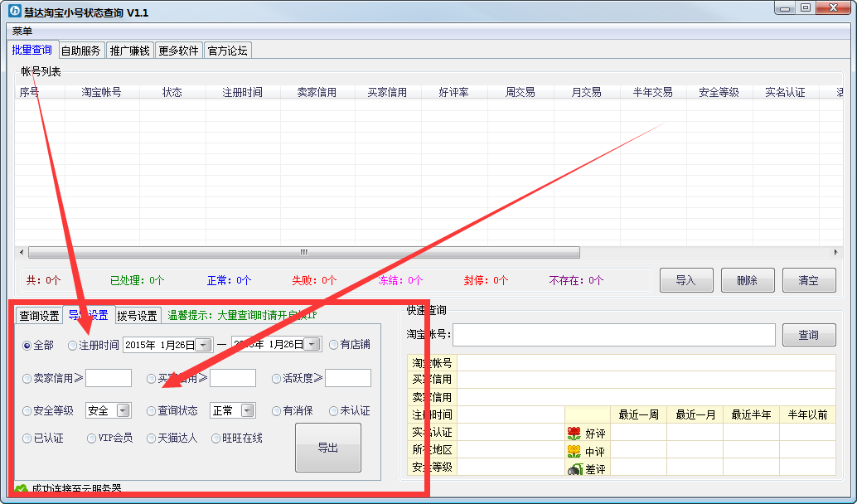Select the 有店铺 radio option
The image size is (857, 504).
(334, 345)
